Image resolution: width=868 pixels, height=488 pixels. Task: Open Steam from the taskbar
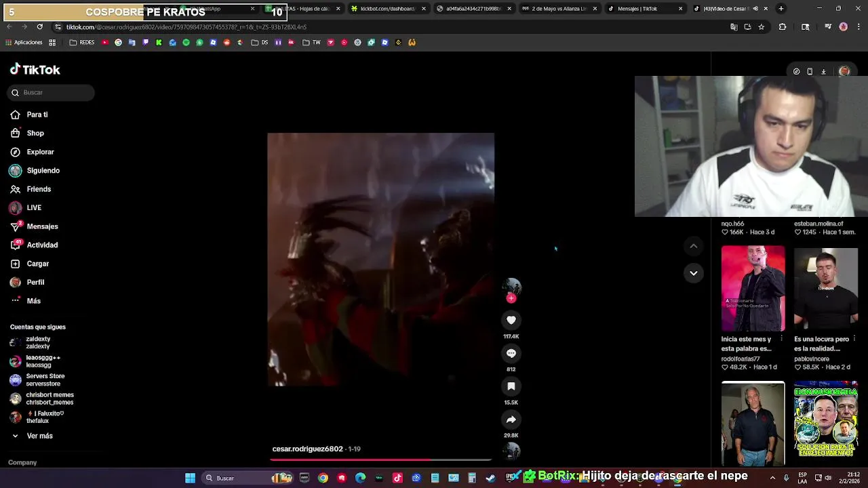tap(491, 478)
